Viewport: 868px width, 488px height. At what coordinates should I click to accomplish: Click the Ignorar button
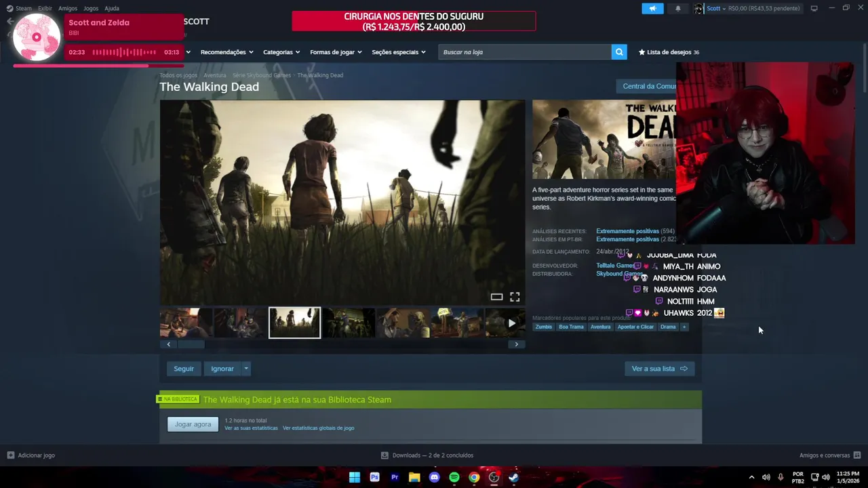(x=222, y=369)
